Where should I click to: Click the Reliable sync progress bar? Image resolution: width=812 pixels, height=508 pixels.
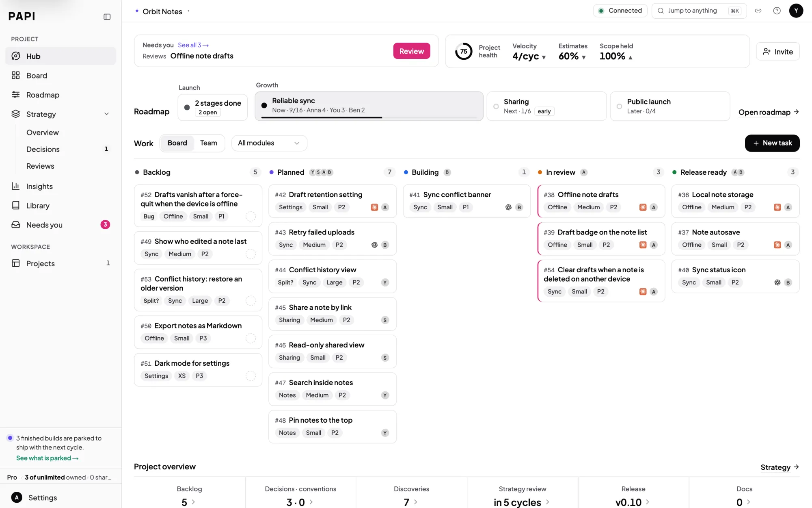coord(369,117)
